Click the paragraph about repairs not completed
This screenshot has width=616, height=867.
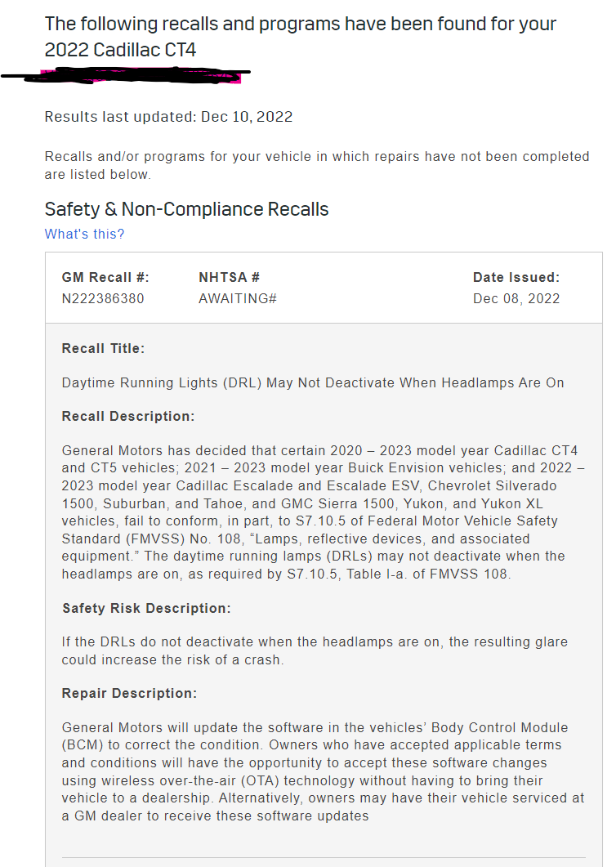pos(316,165)
